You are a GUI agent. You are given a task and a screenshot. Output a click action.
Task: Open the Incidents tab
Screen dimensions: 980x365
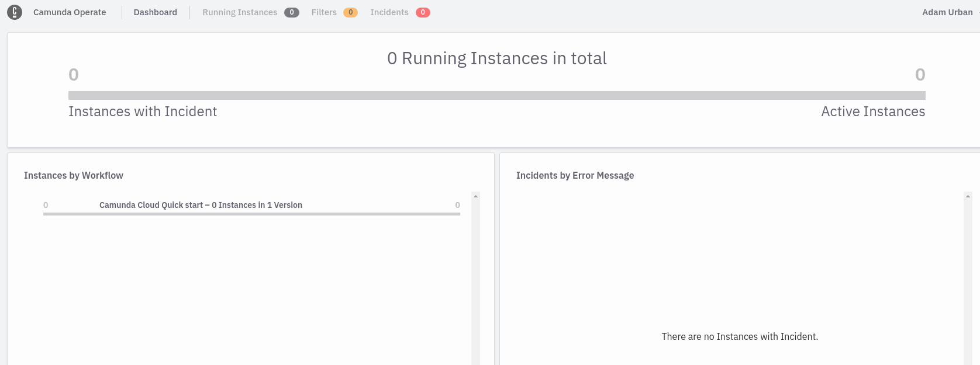click(x=389, y=12)
